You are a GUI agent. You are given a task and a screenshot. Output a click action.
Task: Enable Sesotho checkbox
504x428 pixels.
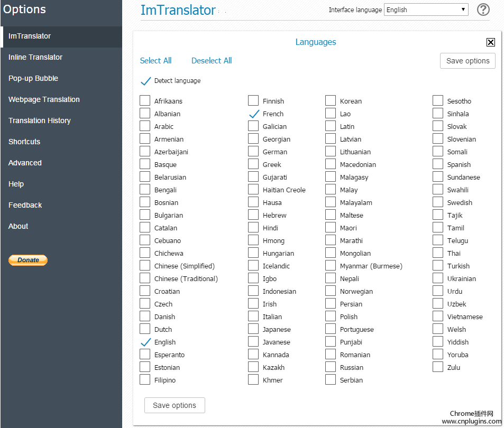(x=438, y=100)
